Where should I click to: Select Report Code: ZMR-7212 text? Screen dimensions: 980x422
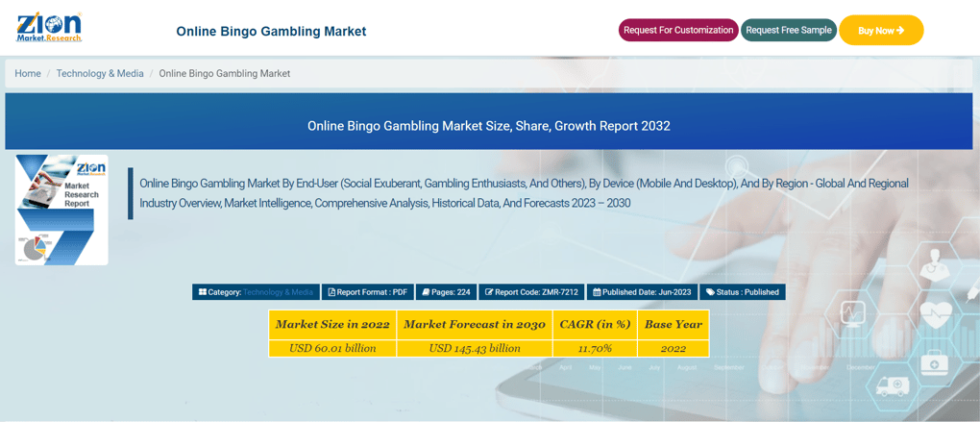coord(537,292)
